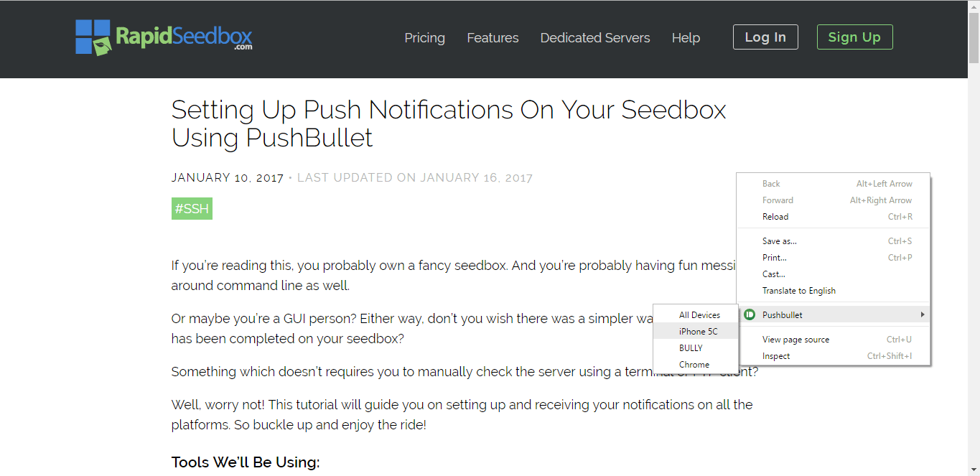Open Dedicated Servers page

click(x=595, y=38)
